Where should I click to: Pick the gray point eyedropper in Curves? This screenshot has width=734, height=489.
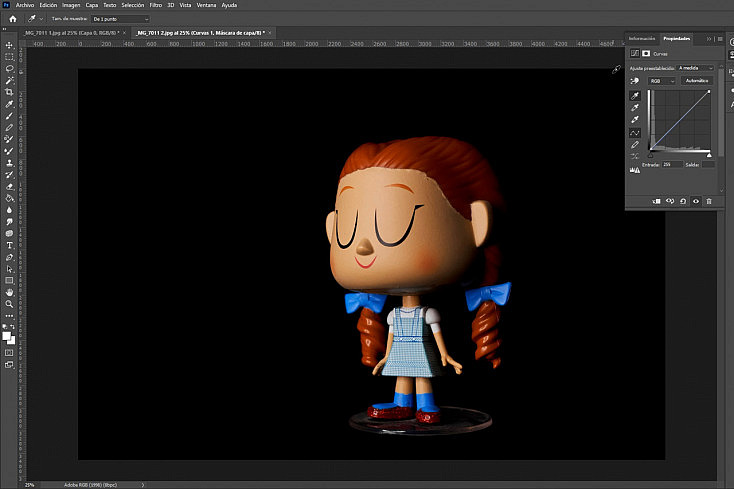tap(635, 108)
